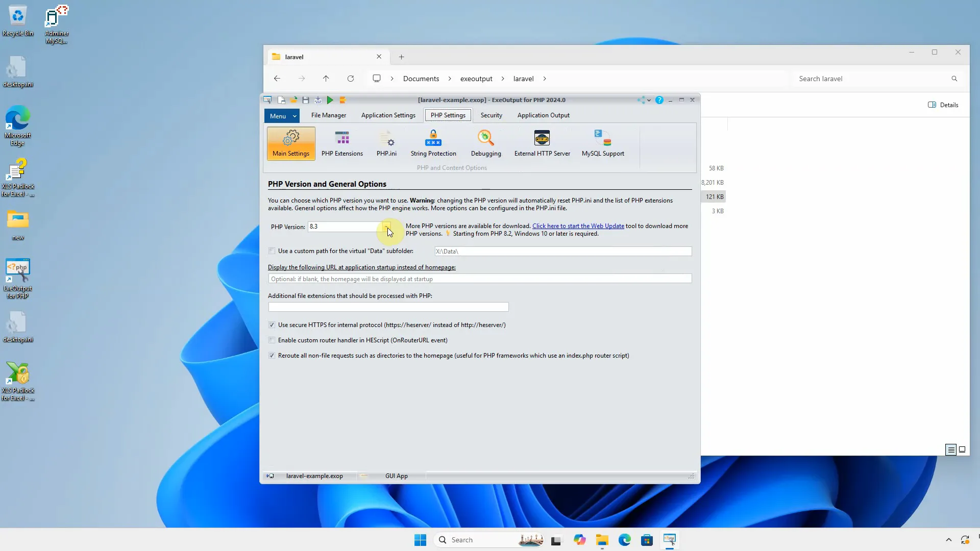Screen dimensions: 980x551
Task: Open the PHP.ini editor icon
Action: (x=386, y=143)
